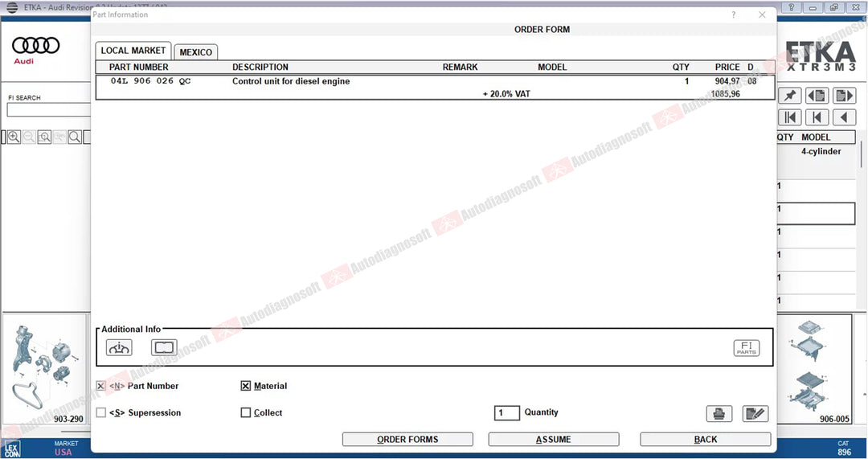Open the 906-005 illustration thumbnail

814,370
